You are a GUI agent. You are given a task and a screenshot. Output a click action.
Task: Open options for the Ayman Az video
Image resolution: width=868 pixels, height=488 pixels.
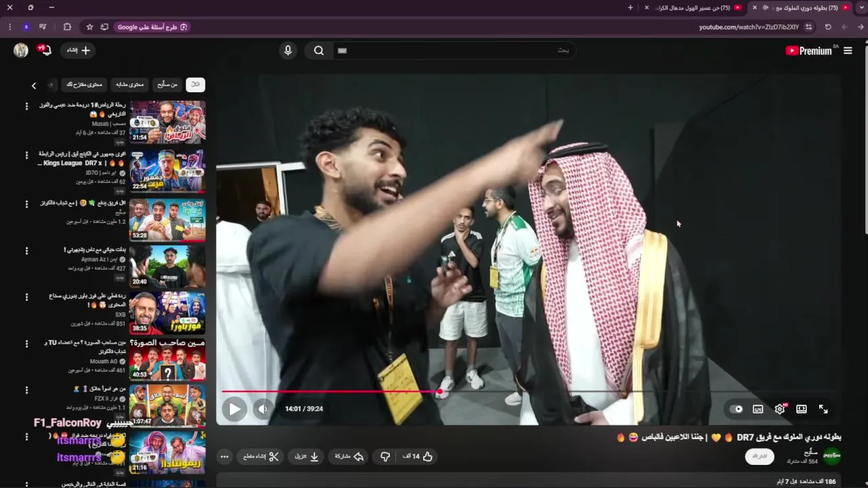(x=26, y=251)
